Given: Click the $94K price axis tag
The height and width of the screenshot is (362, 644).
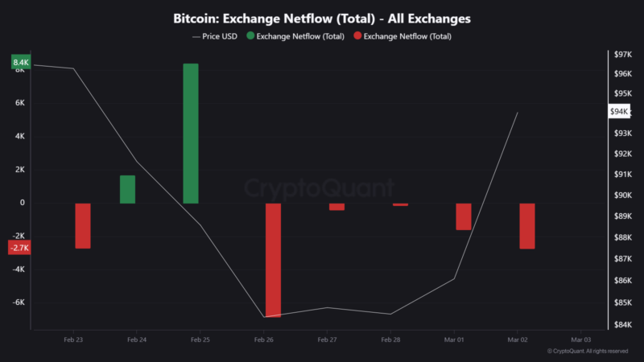Looking at the screenshot, I should click(x=619, y=111).
